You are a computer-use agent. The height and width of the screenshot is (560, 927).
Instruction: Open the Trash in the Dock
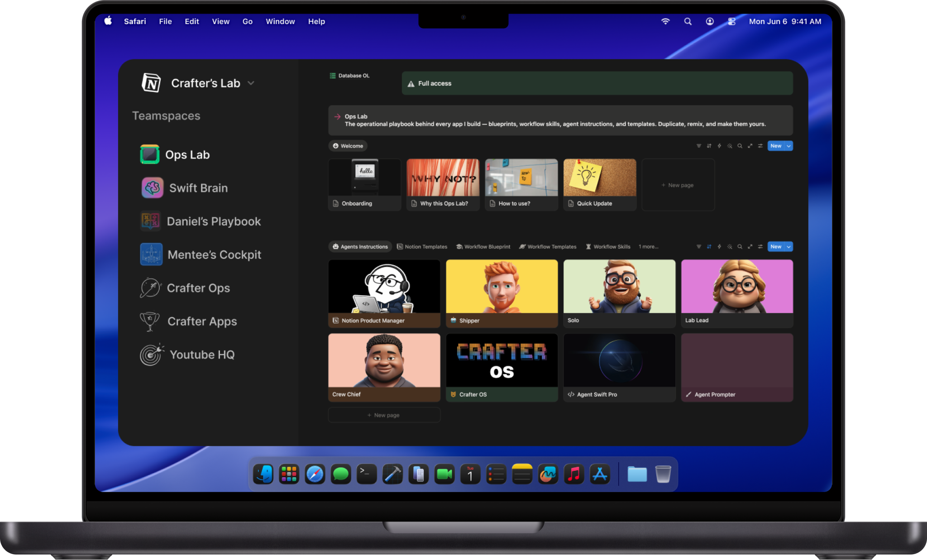663,474
